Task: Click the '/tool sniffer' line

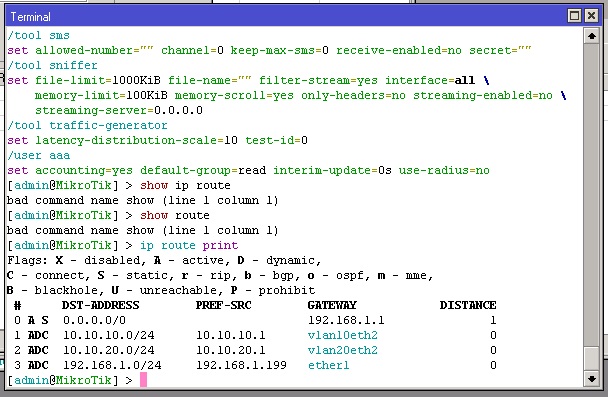Action: [52, 65]
